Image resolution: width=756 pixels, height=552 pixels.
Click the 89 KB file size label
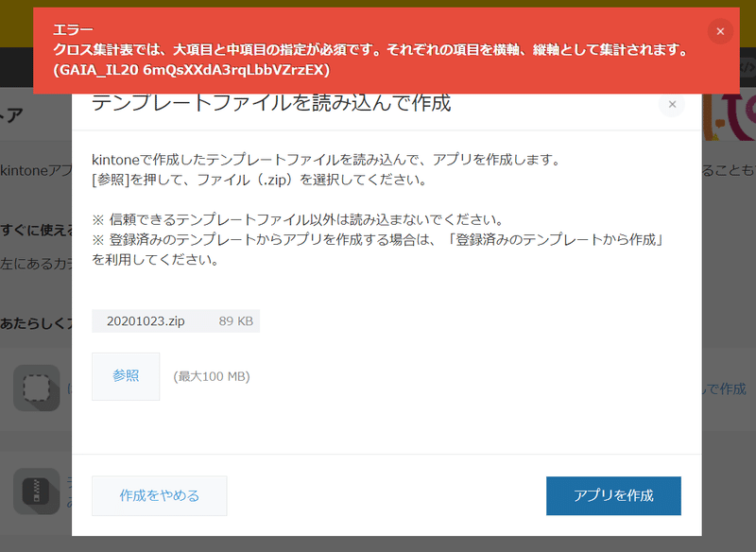(235, 321)
